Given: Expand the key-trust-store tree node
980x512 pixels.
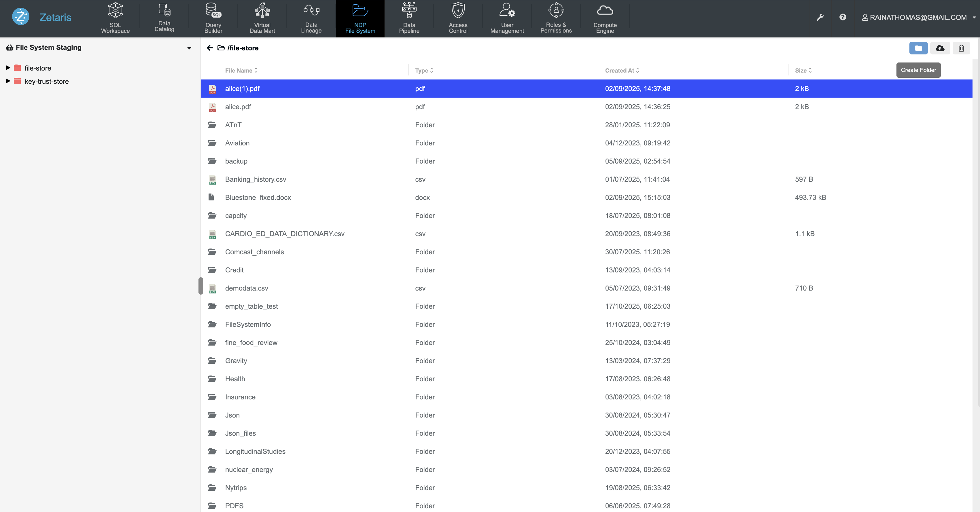Looking at the screenshot, I should pyautogui.click(x=8, y=81).
